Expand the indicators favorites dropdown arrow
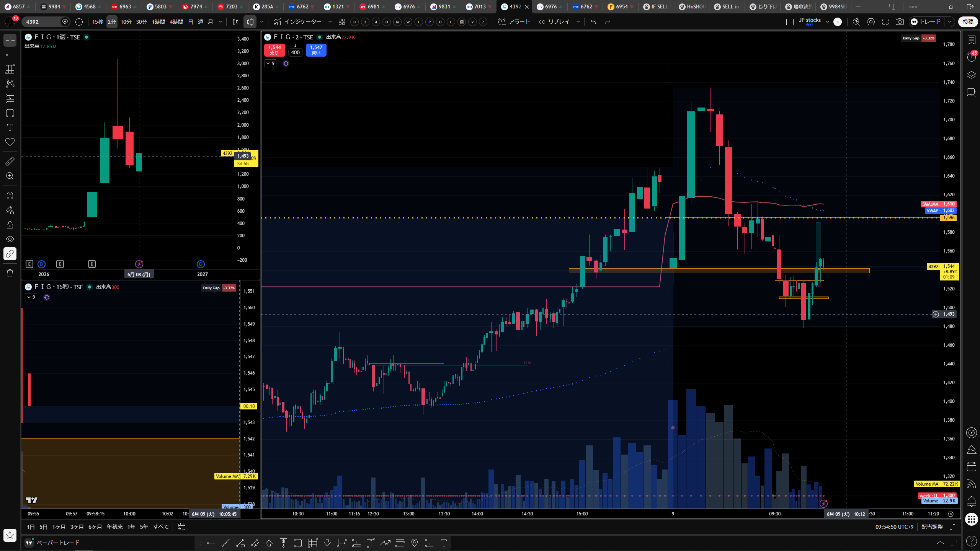980x551 pixels. [330, 22]
